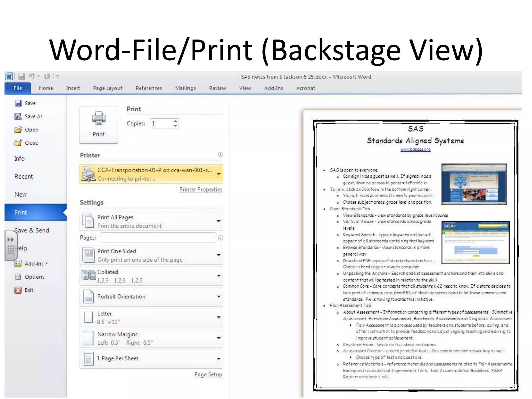Switch to the Add-Ins ribbon tab
This screenshot has height=399, width=532.
[x=274, y=88]
